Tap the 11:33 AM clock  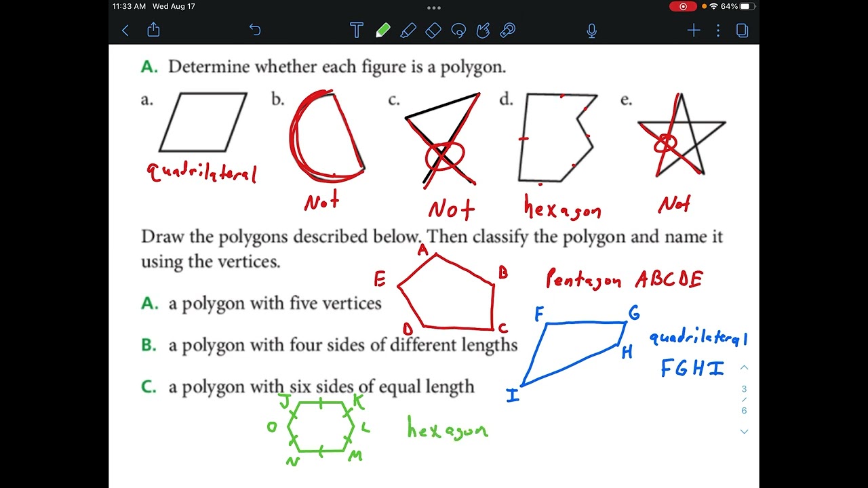coord(129,6)
